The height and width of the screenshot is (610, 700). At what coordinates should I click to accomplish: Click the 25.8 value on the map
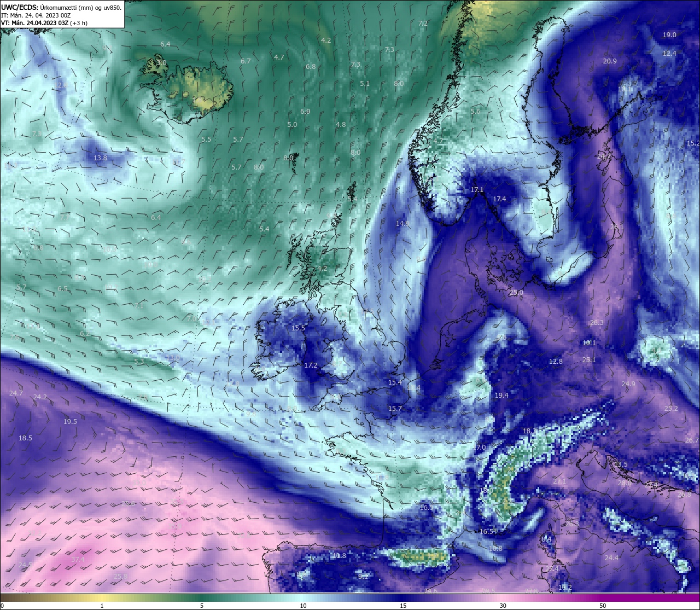(x=120, y=577)
